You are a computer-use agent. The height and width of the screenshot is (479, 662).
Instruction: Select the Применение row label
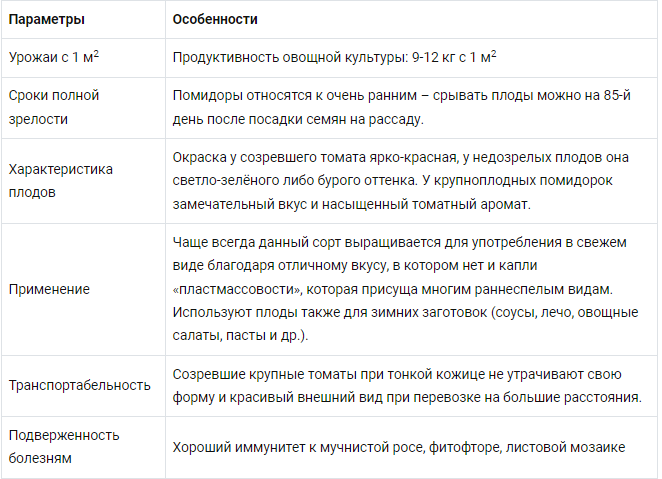pos(49,290)
